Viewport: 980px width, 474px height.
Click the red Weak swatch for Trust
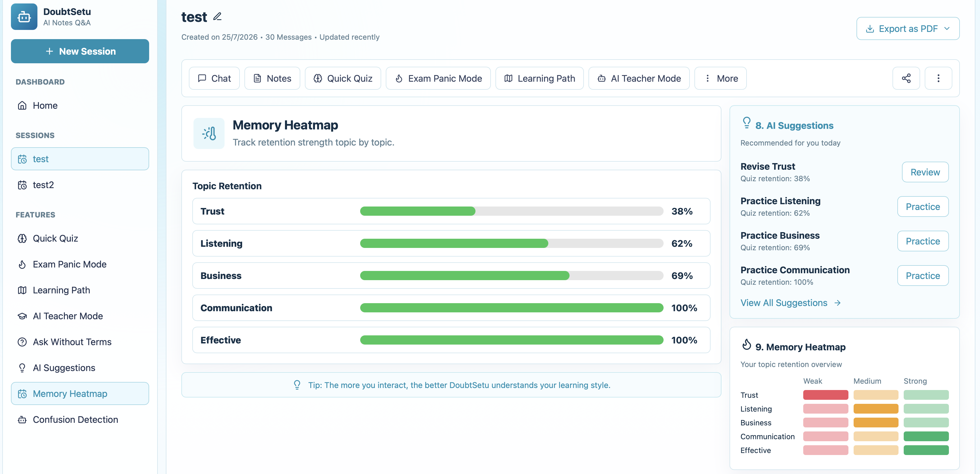coord(826,395)
